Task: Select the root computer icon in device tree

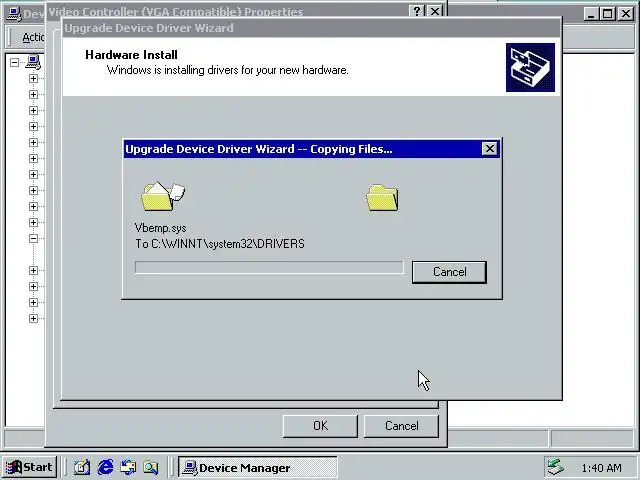Action: [33, 62]
